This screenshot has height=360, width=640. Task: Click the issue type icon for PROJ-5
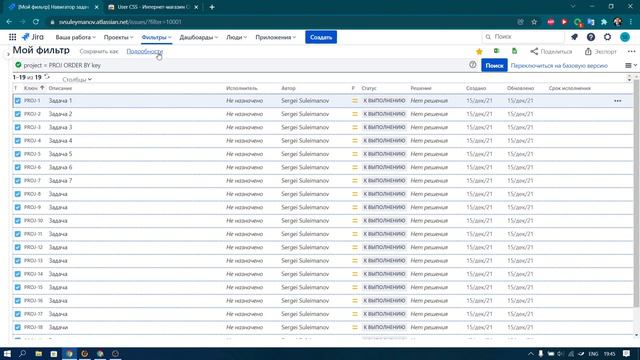[x=18, y=154]
